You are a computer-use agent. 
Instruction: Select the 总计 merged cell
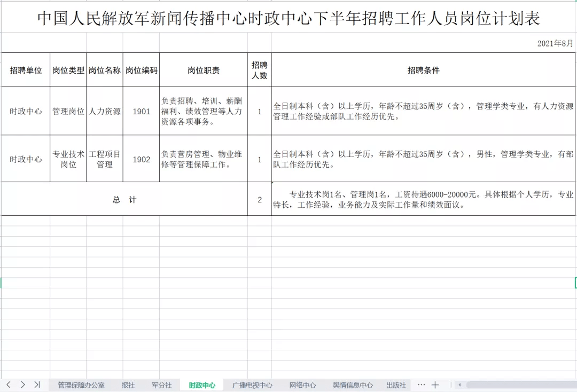coord(124,199)
